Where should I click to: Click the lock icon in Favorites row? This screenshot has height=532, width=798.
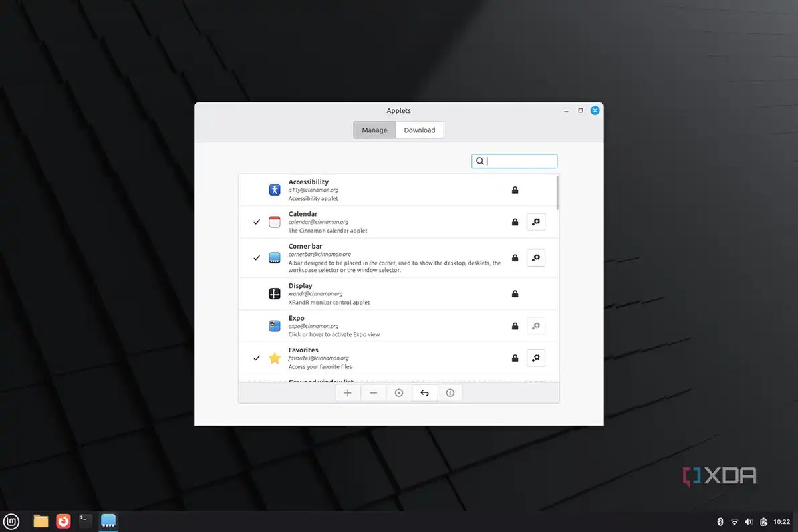coord(515,358)
